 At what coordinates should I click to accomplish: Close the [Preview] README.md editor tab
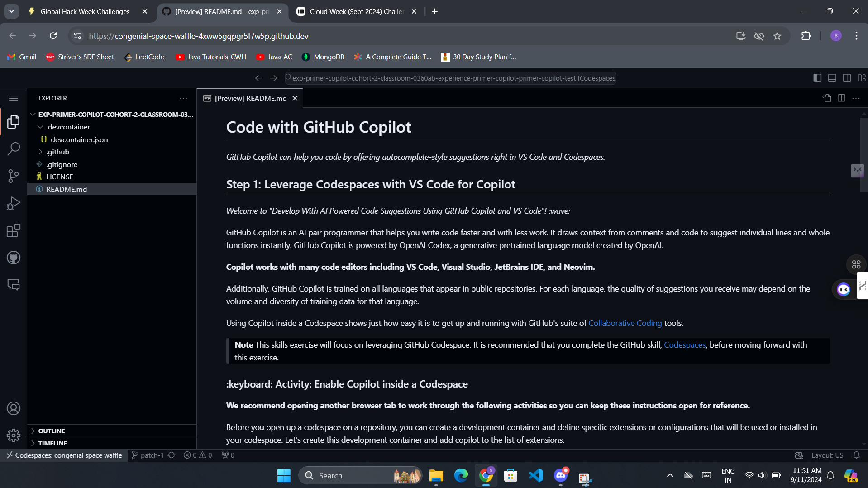coord(295,98)
